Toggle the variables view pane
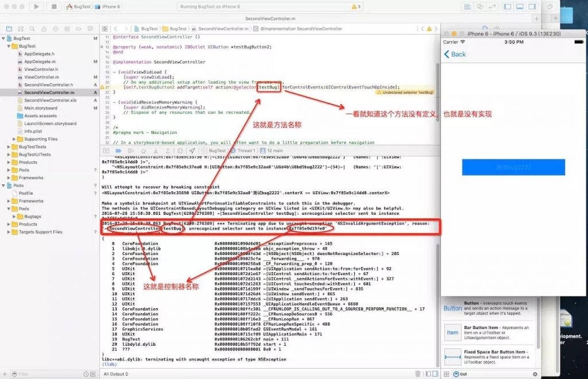 click(x=428, y=374)
